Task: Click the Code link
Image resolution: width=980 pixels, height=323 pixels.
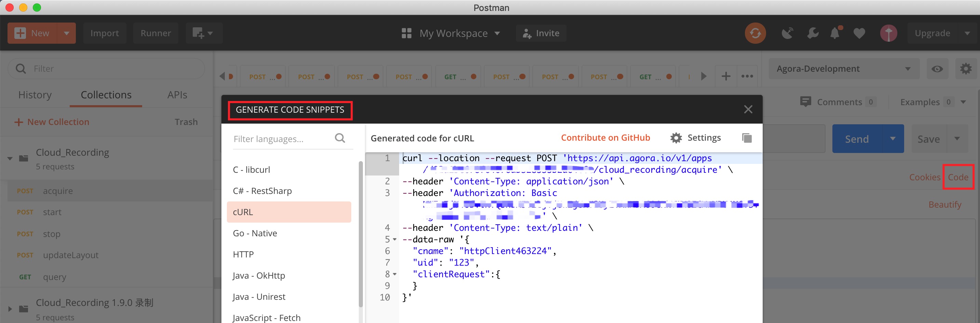Action: [x=957, y=177]
